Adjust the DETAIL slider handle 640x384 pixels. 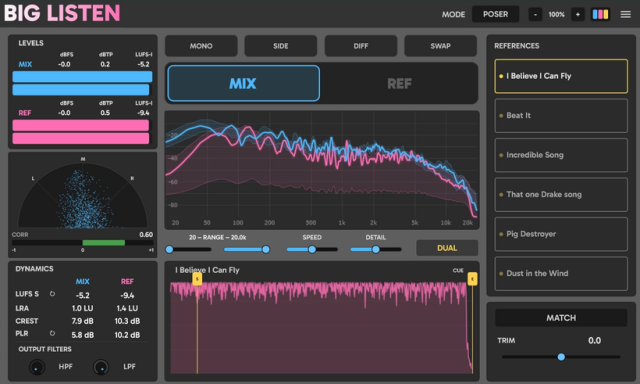pos(376,249)
